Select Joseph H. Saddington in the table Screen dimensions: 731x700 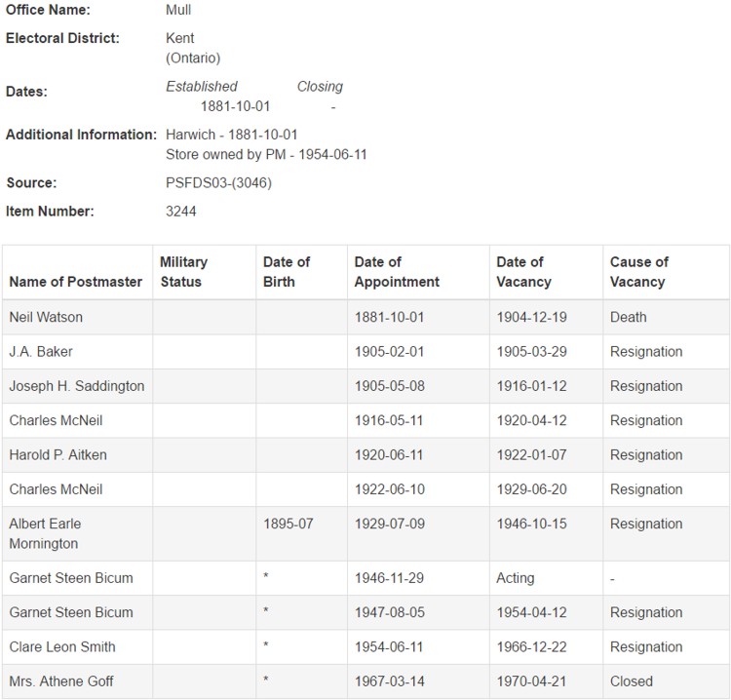click(76, 386)
